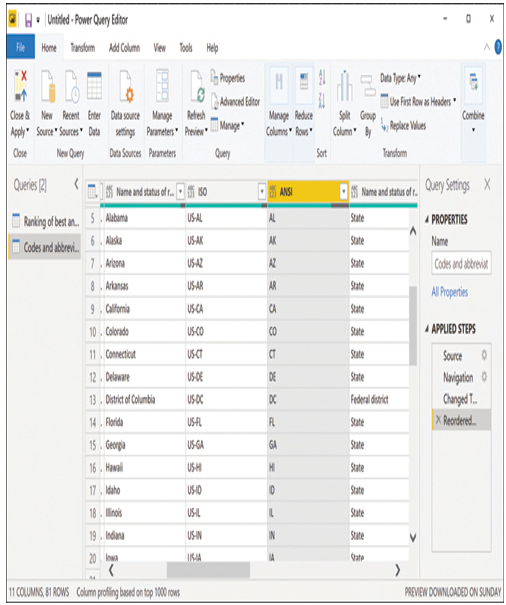Image resolution: width=506 pixels, height=605 pixels.
Task: Switch to the Tools tab
Action: point(186,48)
